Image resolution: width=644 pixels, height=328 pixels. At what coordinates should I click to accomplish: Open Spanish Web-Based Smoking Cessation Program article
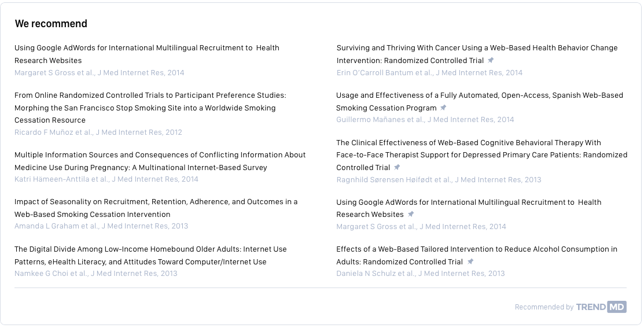click(479, 101)
